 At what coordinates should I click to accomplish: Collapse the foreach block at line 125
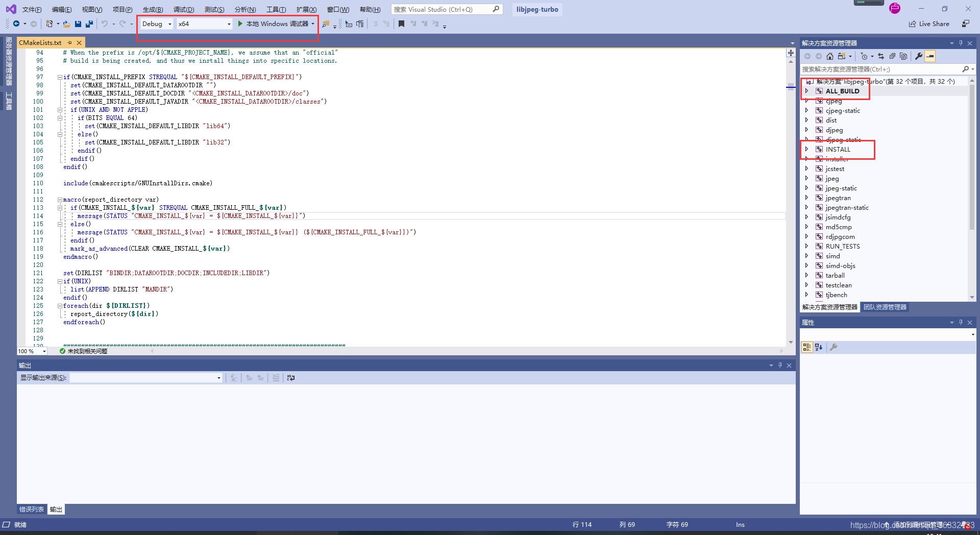pyautogui.click(x=60, y=306)
